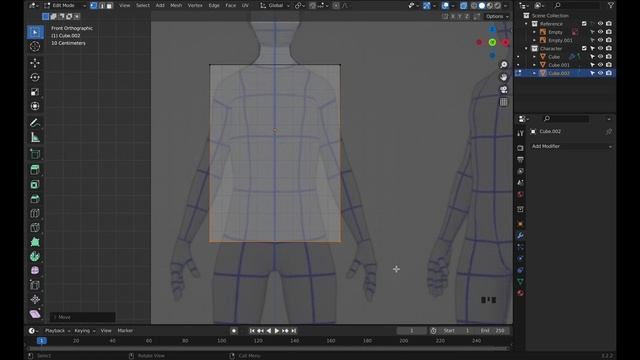Viewport: 640px width, 360px height.
Task: Open the Material properties tab
Action: (520, 293)
